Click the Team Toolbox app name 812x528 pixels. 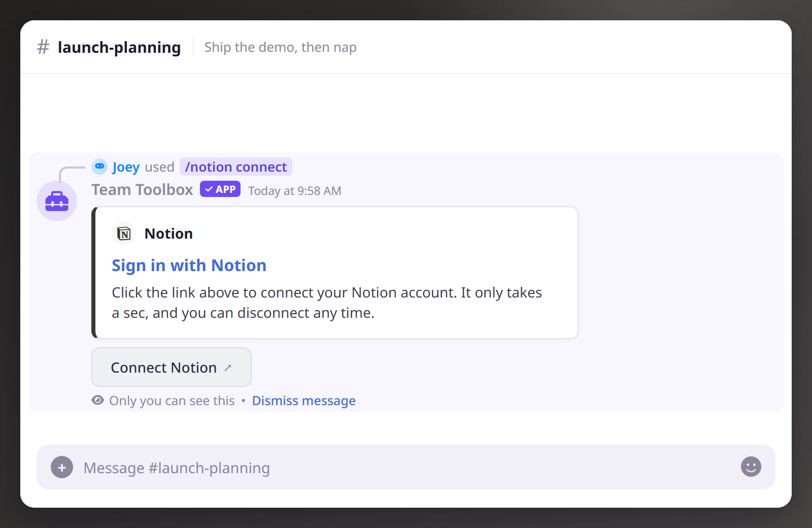(142, 189)
